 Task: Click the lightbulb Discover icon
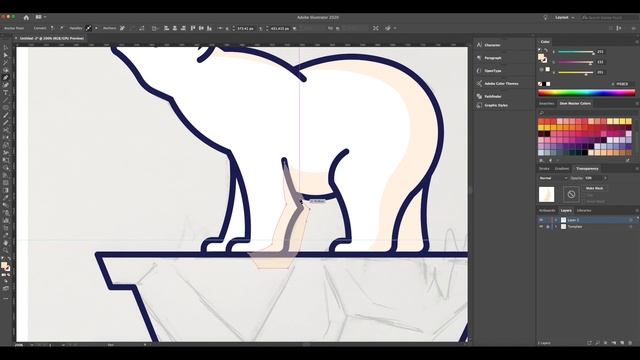(x=545, y=18)
